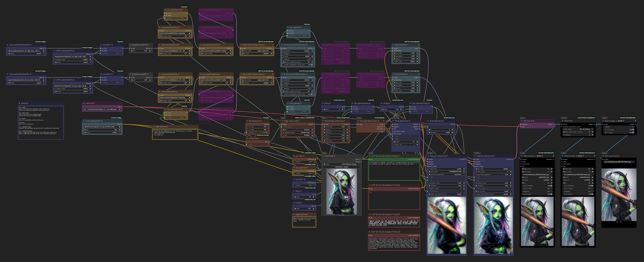
Task: Open the type dropdown in CLIPLoaderMultiGPU
Action: tap(102, 130)
